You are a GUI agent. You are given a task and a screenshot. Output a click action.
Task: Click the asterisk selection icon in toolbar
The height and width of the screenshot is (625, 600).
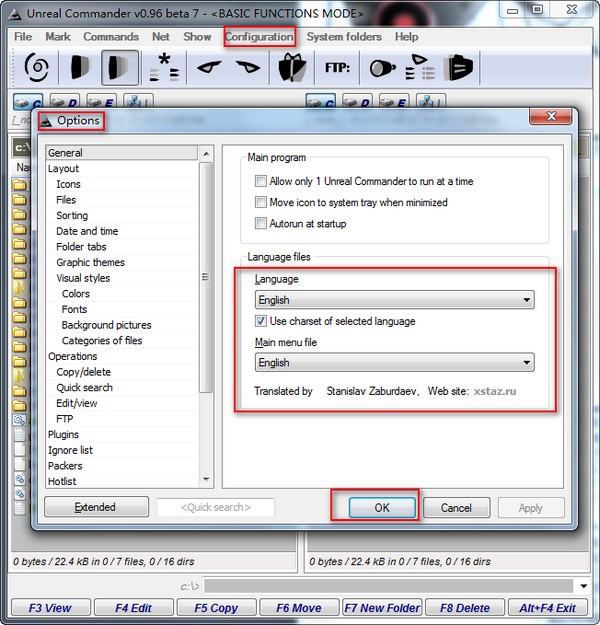coord(165,68)
